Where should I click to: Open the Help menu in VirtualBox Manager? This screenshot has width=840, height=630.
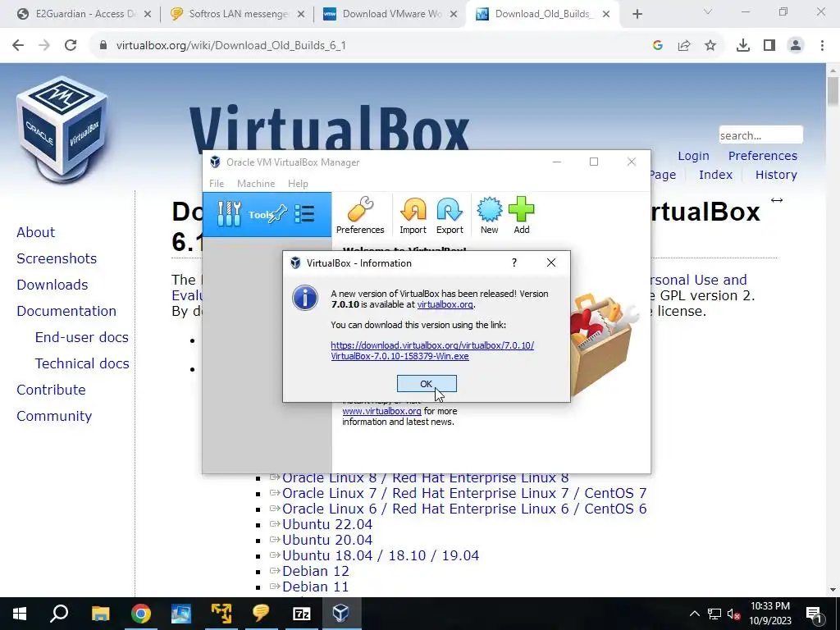coord(298,183)
